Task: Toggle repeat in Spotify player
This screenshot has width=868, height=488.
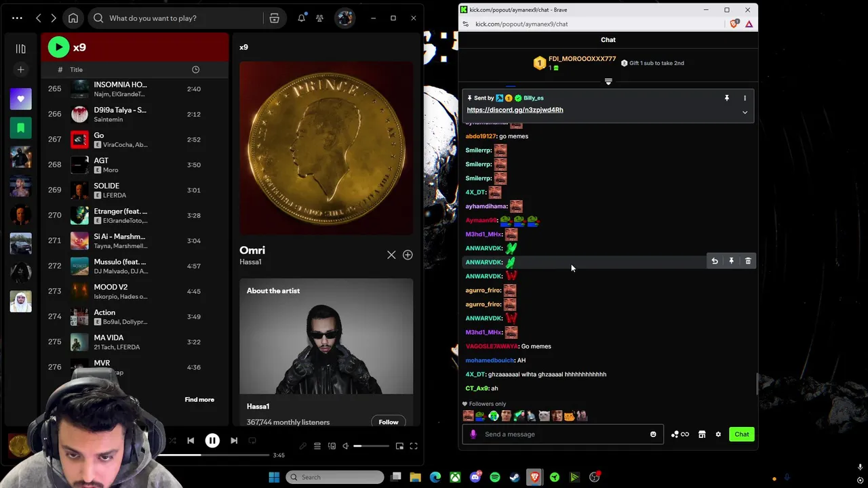Action: pyautogui.click(x=252, y=441)
